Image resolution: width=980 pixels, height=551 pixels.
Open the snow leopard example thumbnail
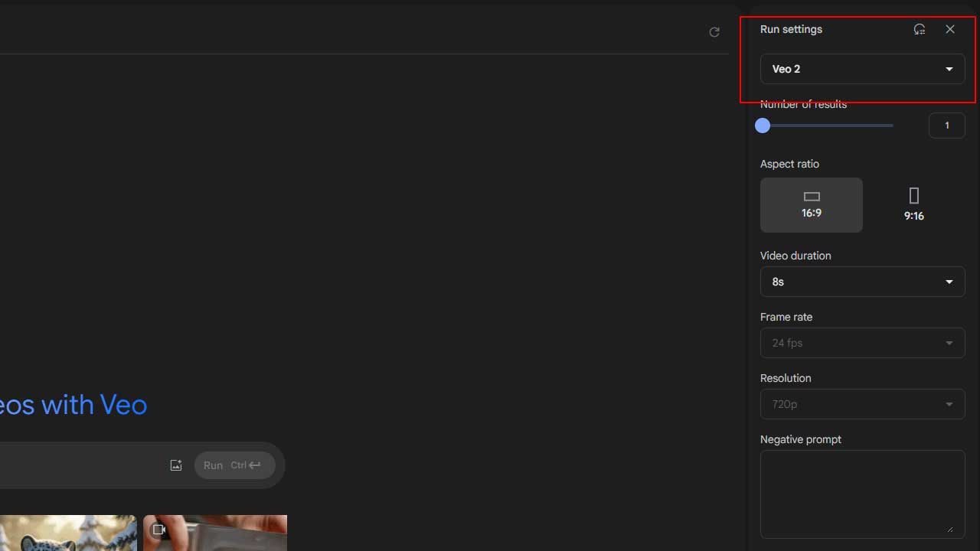pyautogui.click(x=68, y=533)
